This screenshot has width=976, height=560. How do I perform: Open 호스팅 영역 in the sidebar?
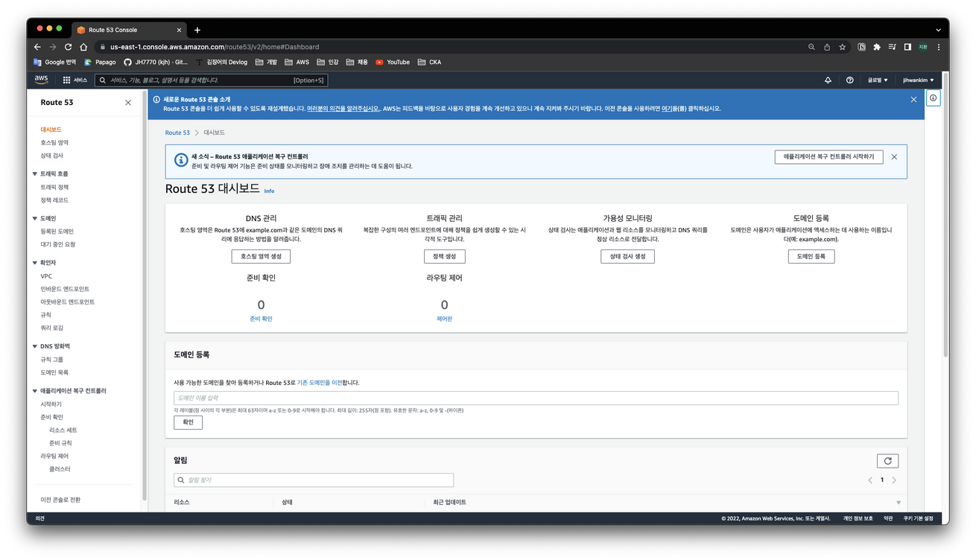pyautogui.click(x=54, y=142)
